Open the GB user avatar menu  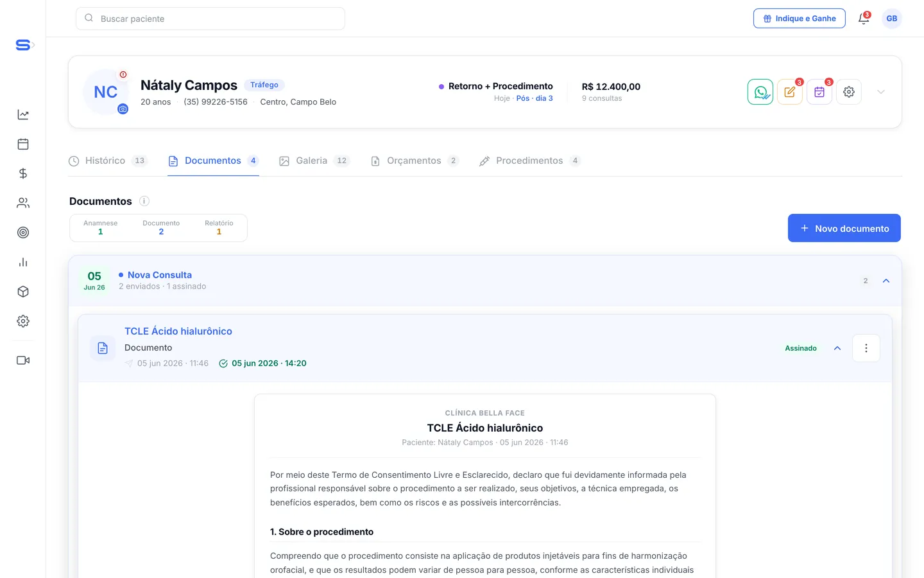892,19
